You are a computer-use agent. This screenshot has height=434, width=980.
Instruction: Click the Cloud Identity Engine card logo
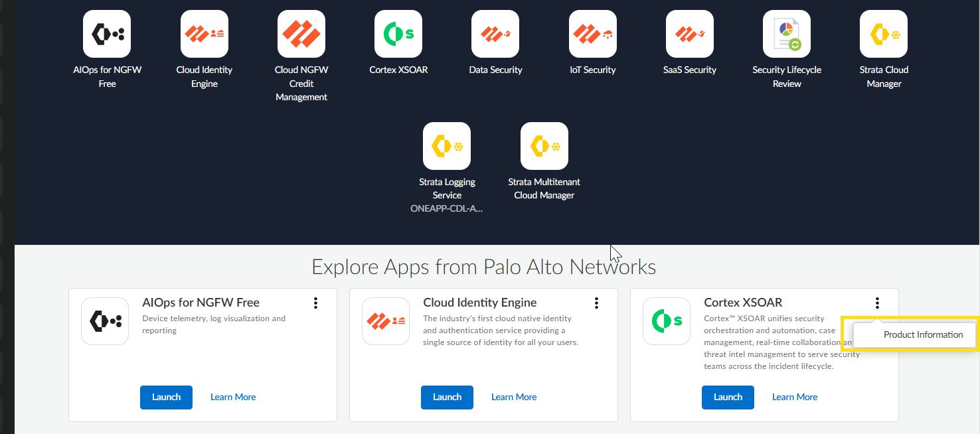[386, 321]
